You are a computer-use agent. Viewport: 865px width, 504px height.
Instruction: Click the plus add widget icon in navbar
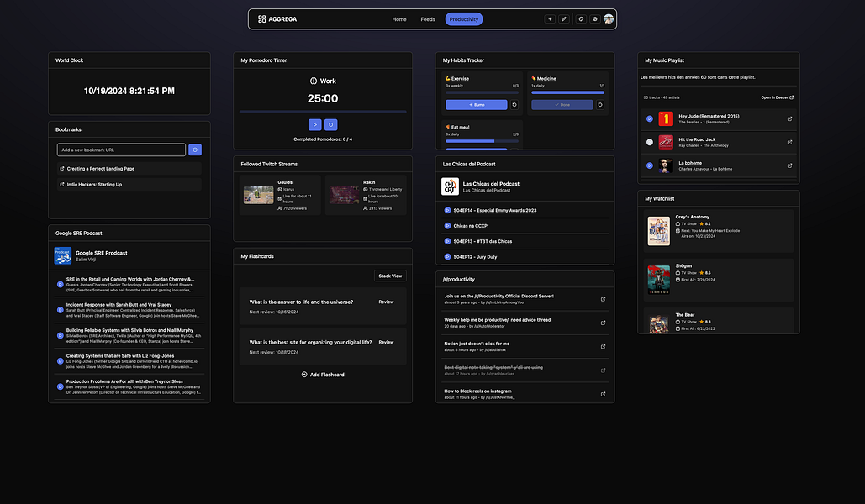point(550,18)
